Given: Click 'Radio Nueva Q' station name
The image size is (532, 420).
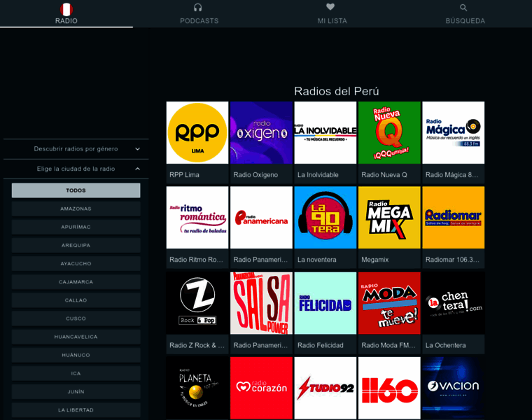Looking at the screenshot, I should [x=384, y=175].
